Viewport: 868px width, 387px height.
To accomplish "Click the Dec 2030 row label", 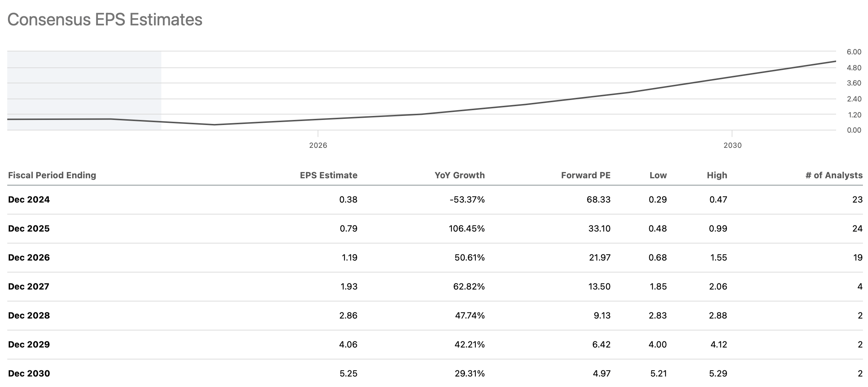I will (29, 374).
